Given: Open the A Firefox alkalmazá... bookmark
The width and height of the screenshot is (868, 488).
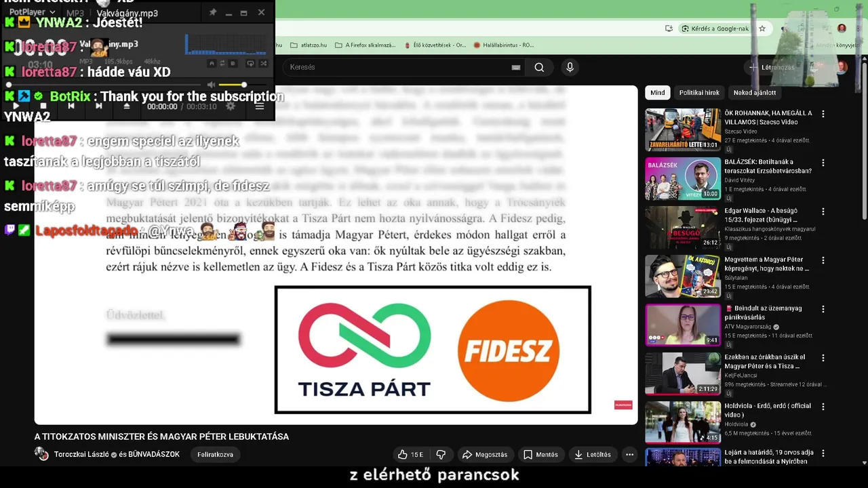Looking at the screenshot, I should [x=366, y=45].
